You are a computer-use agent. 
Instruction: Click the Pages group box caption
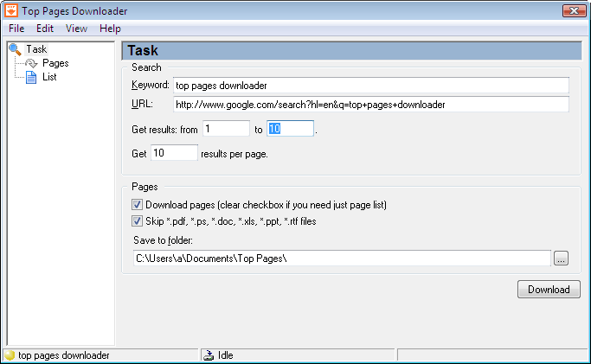coord(145,187)
